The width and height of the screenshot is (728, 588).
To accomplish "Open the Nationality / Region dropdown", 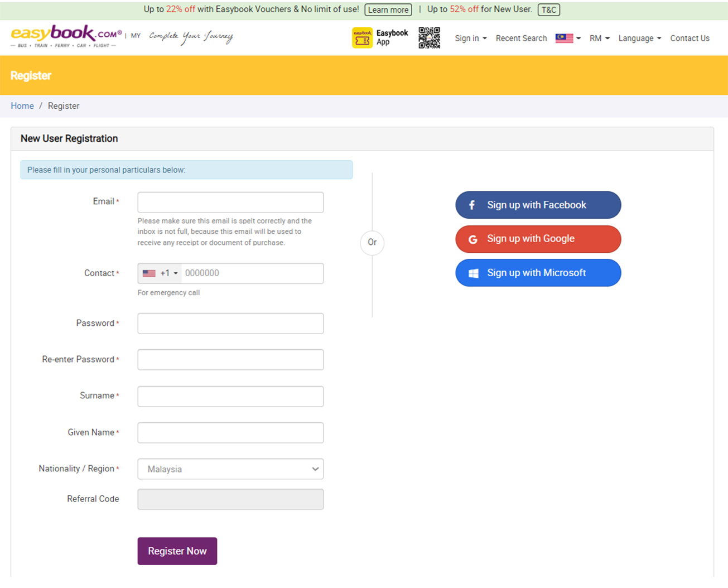I will [230, 469].
